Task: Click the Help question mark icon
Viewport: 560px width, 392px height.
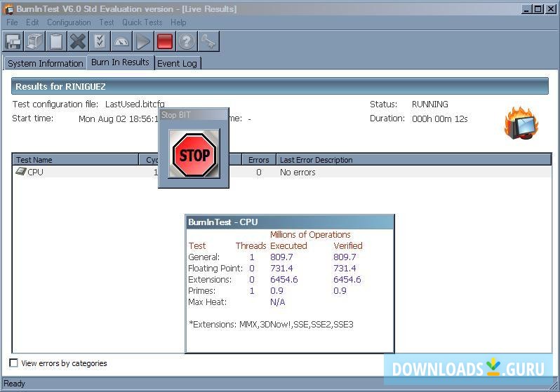Action: (x=187, y=41)
